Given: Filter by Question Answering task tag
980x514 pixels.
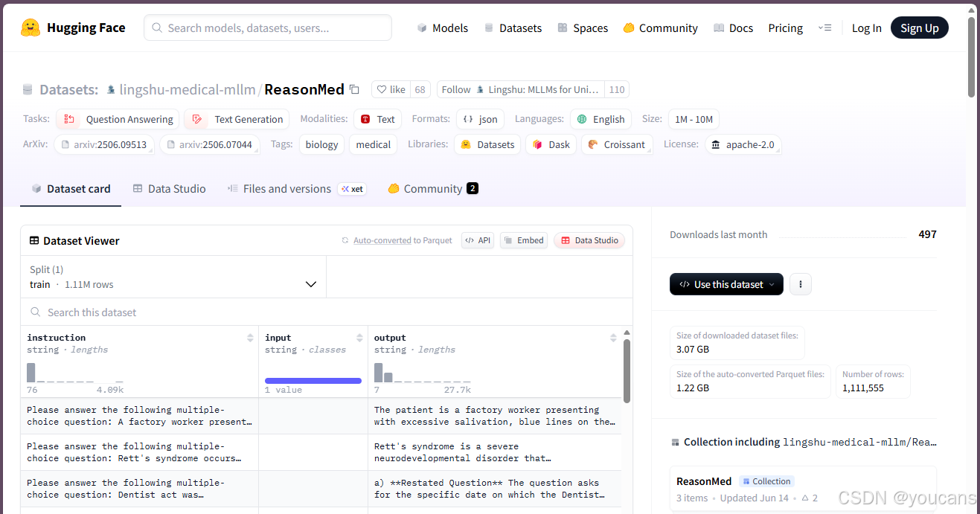Looking at the screenshot, I should pyautogui.click(x=118, y=119).
